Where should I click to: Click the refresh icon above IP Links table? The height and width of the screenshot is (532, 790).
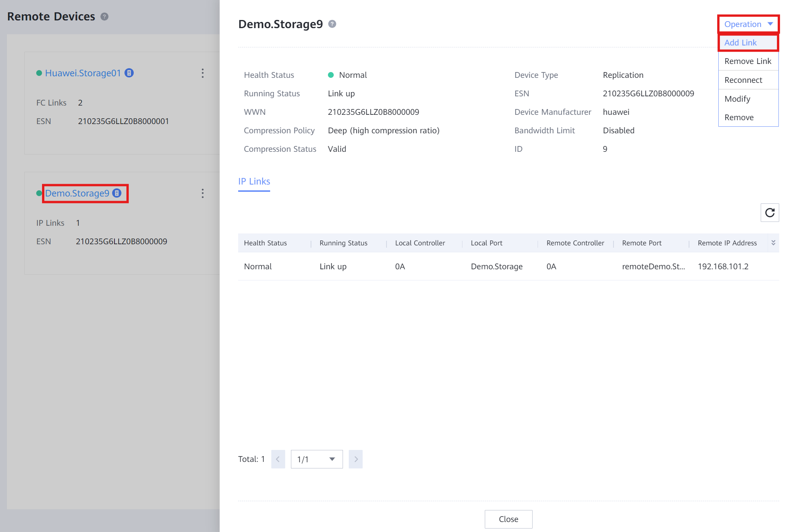(770, 213)
